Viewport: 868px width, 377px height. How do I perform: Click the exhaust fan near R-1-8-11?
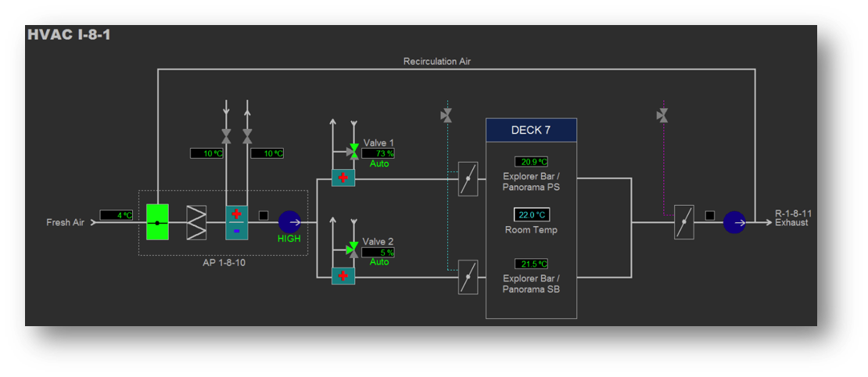click(734, 223)
